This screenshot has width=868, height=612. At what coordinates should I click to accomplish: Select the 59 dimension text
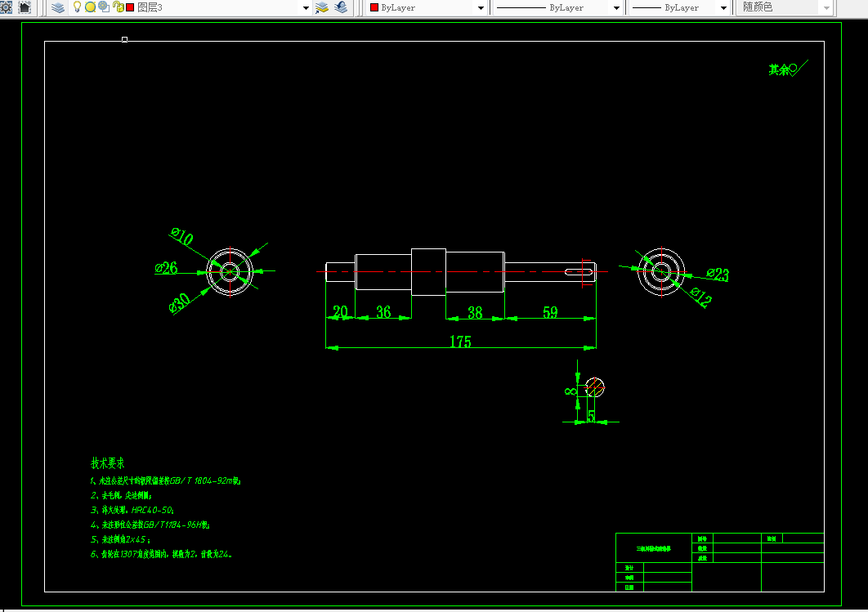(550, 312)
